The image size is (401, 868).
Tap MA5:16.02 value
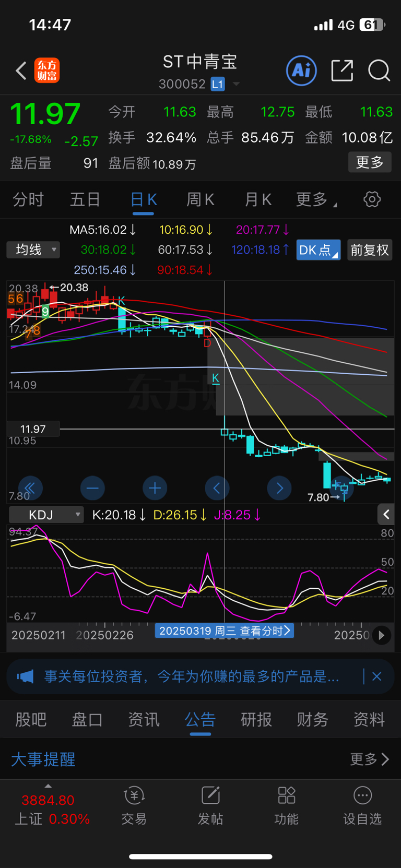(103, 230)
